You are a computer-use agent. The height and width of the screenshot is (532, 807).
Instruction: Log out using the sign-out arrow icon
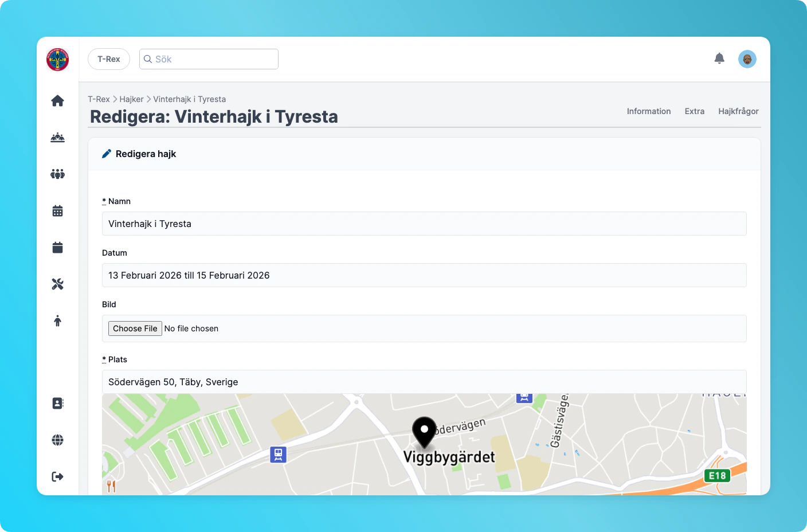(57, 477)
